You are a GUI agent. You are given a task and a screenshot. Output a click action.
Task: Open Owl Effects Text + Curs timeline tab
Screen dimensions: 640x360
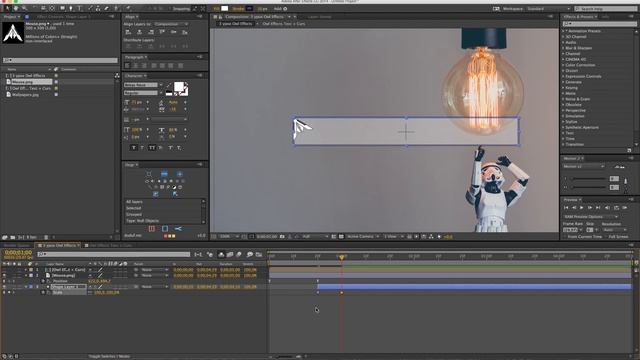tap(108, 245)
